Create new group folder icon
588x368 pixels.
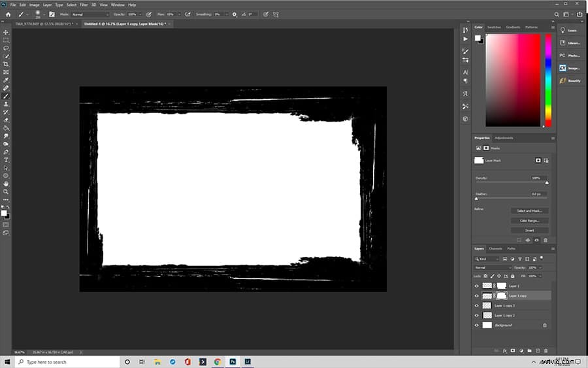point(529,351)
